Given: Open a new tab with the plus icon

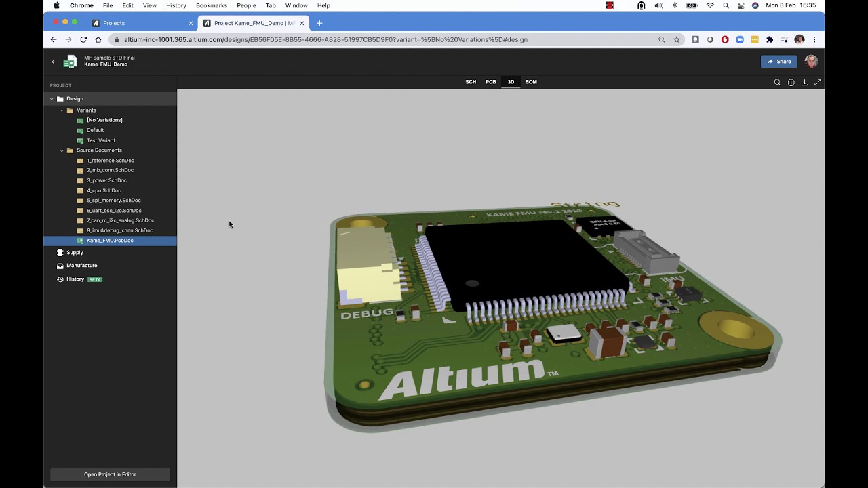Looking at the screenshot, I should click(x=319, y=23).
